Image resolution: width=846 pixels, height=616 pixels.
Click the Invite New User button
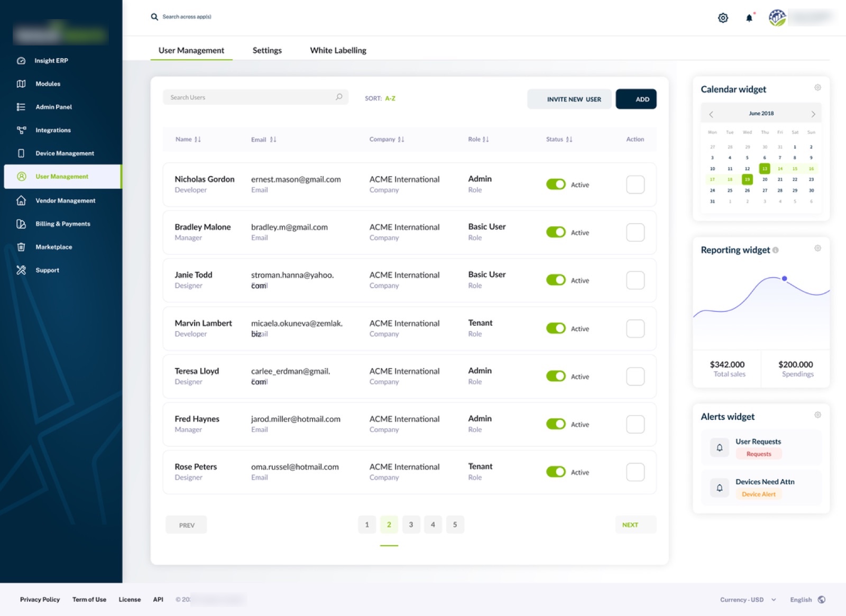pyautogui.click(x=569, y=99)
